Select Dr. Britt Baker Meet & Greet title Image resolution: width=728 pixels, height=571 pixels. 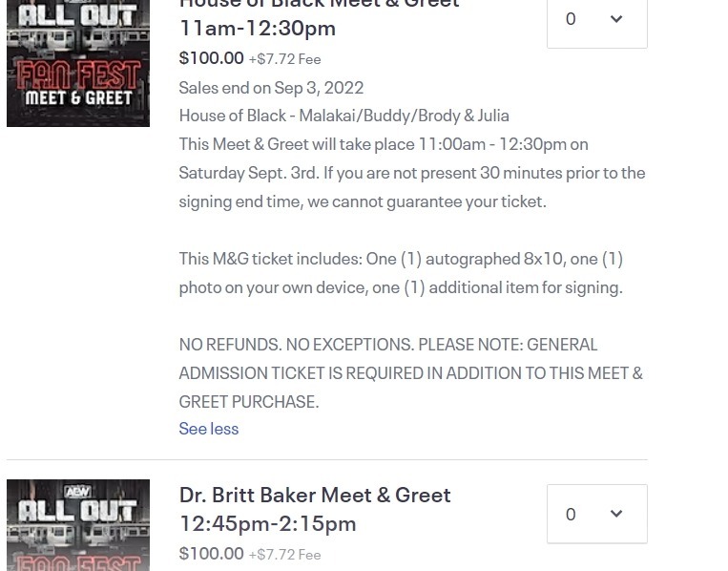tap(315, 495)
